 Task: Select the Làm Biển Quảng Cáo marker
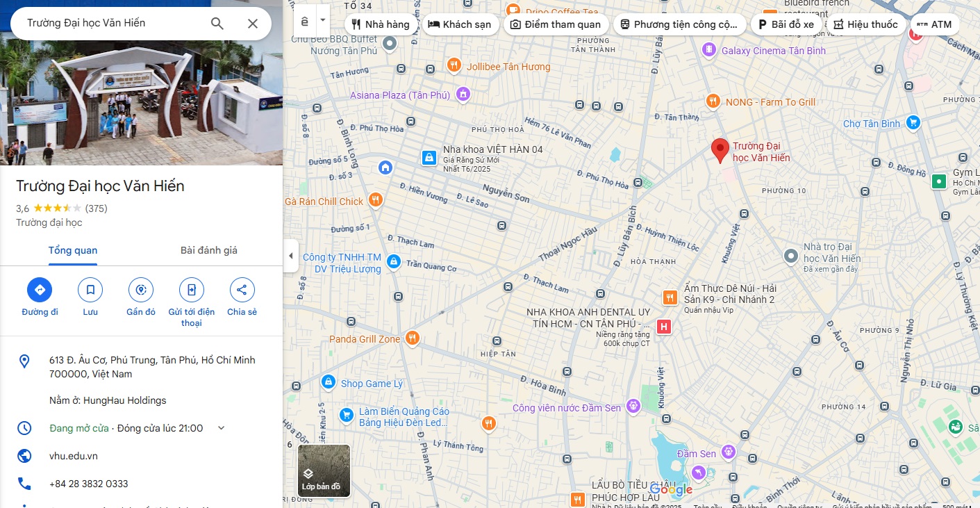tap(346, 416)
